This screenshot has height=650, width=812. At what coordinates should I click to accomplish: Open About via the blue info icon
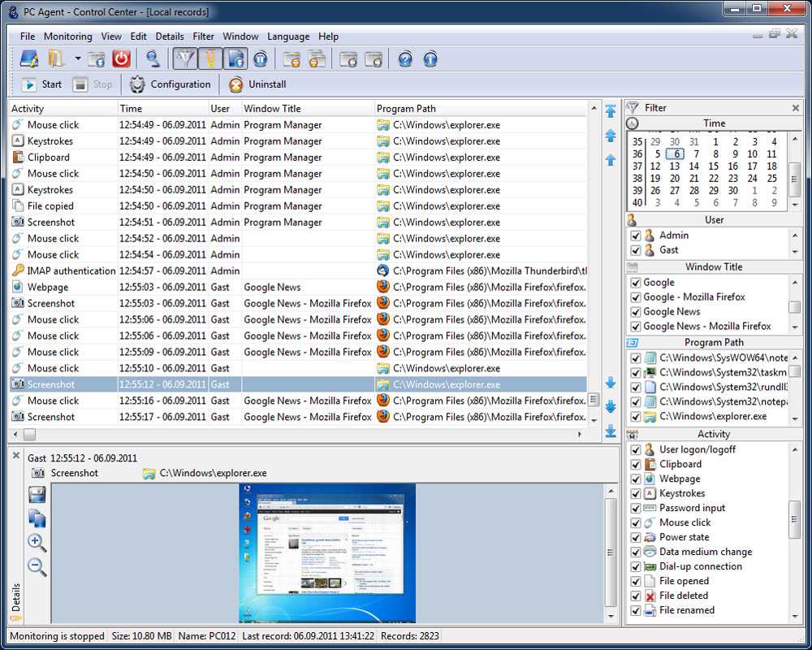(430, 59)
